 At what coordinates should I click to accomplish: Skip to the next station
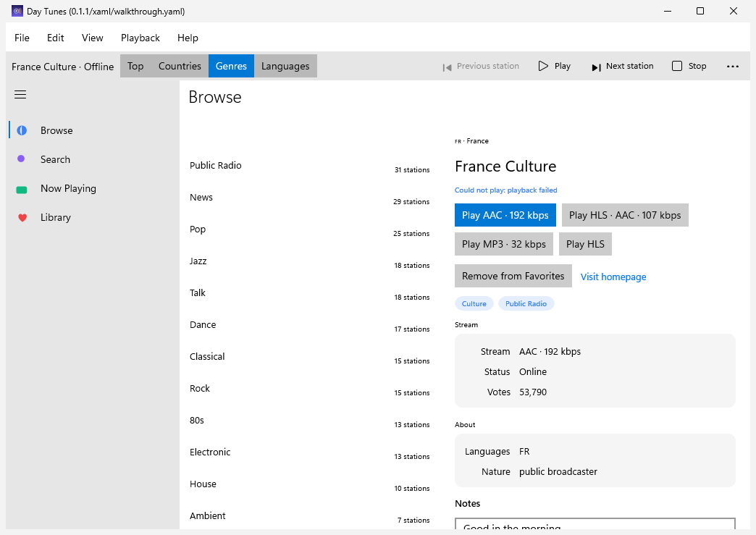(623, 66)
